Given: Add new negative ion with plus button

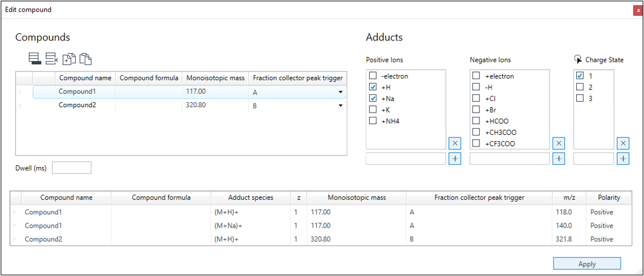Looking at the screenshot, I should 559,159.
